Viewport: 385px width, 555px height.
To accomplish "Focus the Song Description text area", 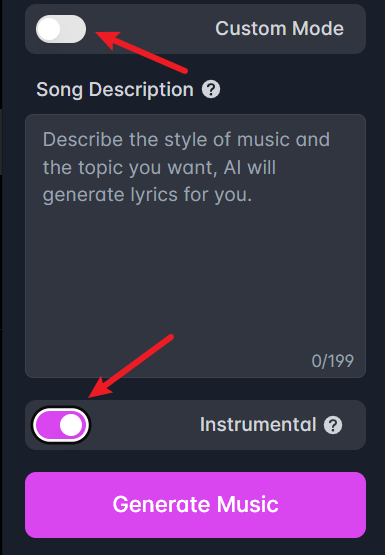I will 195,246.
